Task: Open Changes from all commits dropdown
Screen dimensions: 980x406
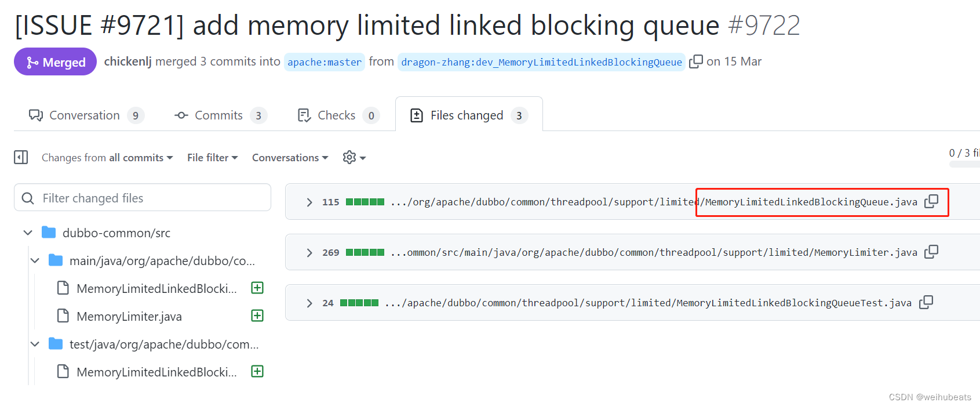Action: tap(107, 158)
